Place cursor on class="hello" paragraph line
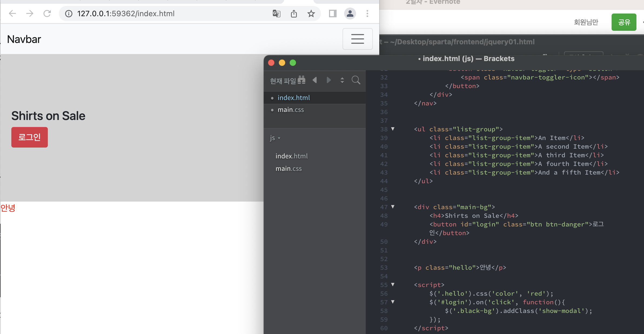Image resolution: width=644 pixels, height=334 pixels. [460, 268]
